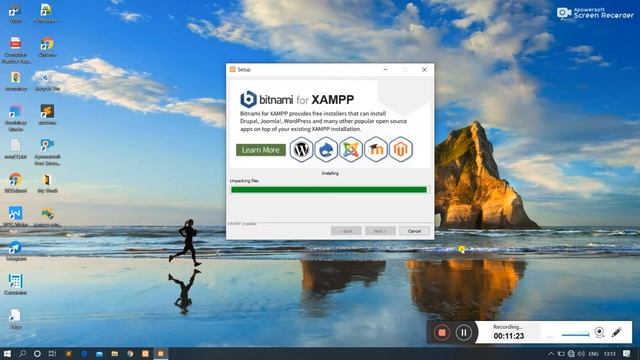Show hidden tray icons chevron
Viewport: 640px width, 360px height.
point(551,353)
